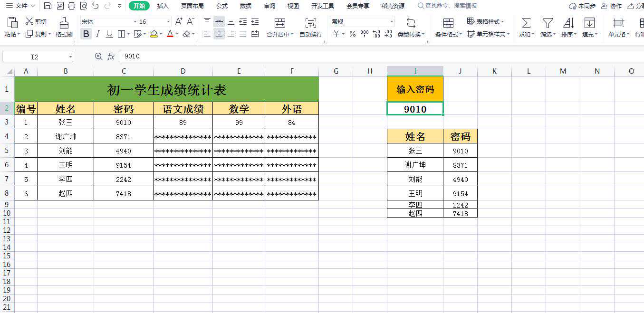Toggle Italic formatting button
Image resolution: width=644 pixels, height=313 pixels.
tap(97, 34)
